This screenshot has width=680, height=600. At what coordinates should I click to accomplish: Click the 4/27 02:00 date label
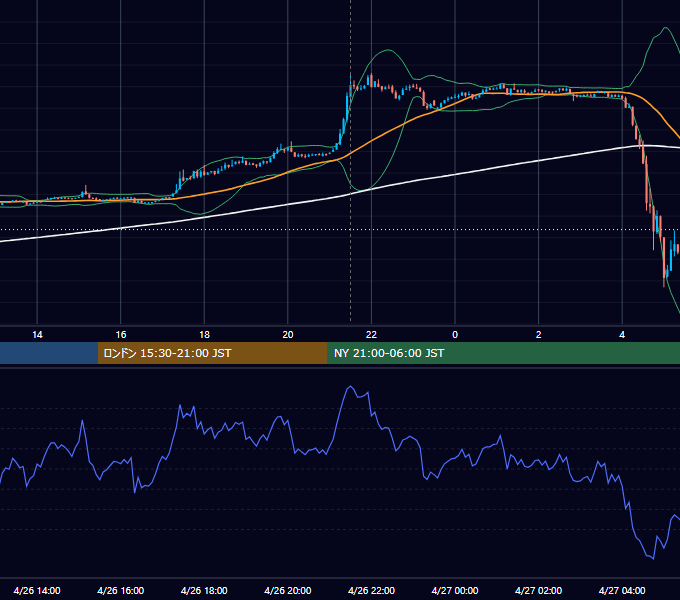[x=538, y=590]
